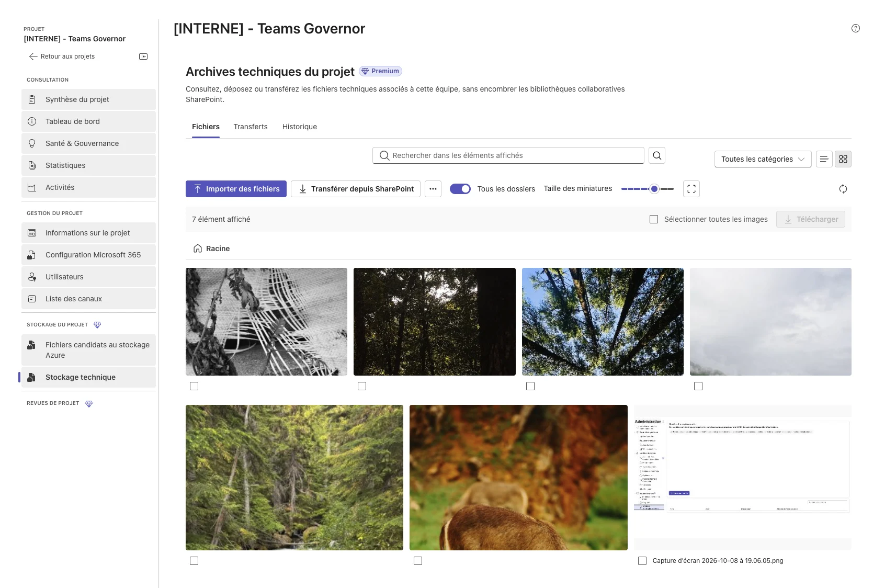Open Statistiques in the sidebar

[x=88, y=165]
